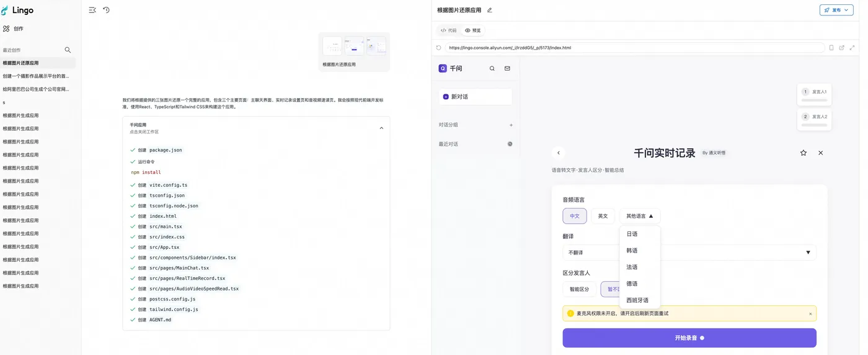Viewport: 868px width, 355px height.
Task: Open search in the 千问 app header
Action: (x=492, y=68)
